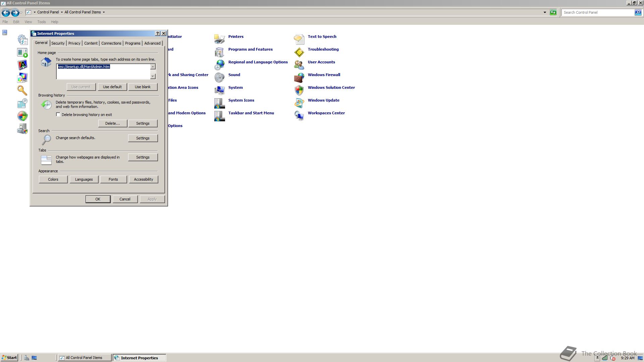Click the gear with checklist icon behind the dialog
Image resolution: width=644 pixels, height=362 pixels.
pos(22,40)
